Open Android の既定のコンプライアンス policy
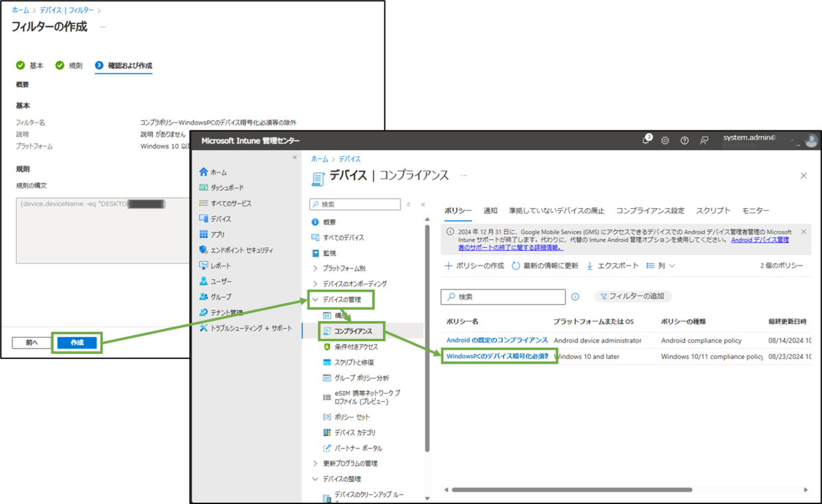 tap(497, 340)
